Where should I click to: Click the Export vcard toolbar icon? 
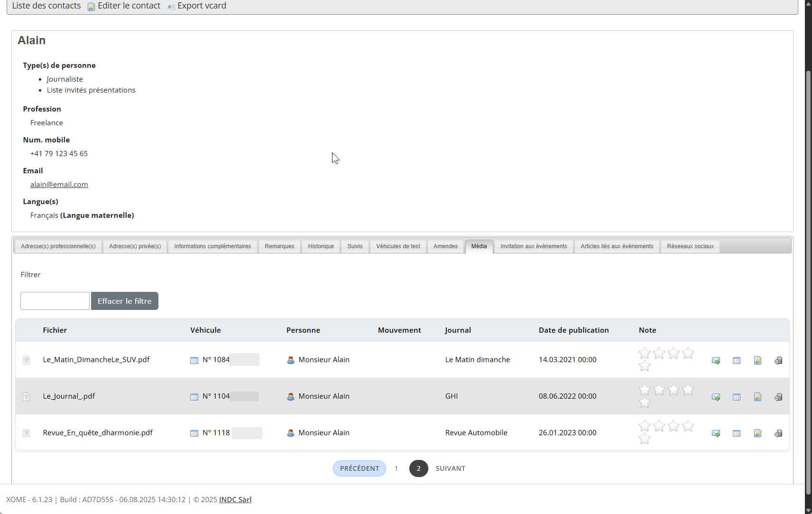(171, 7)
